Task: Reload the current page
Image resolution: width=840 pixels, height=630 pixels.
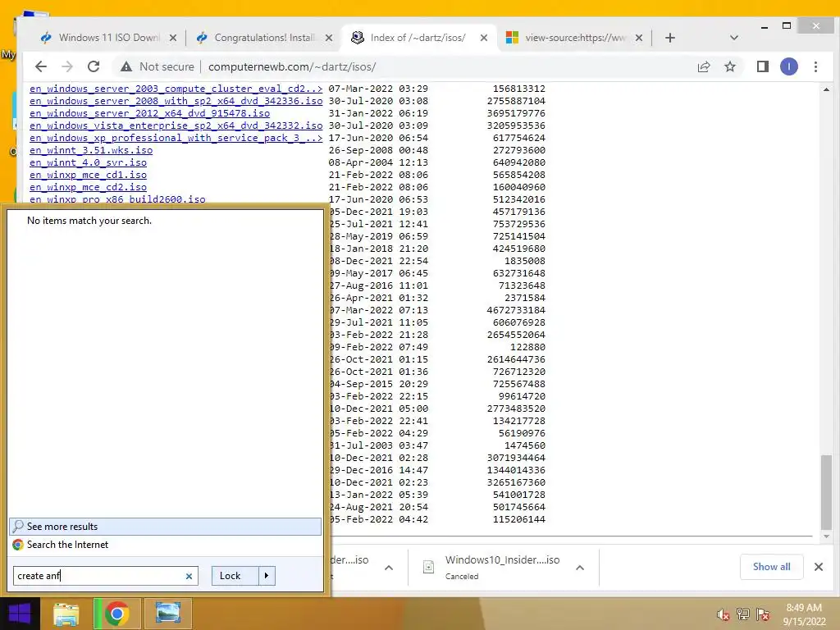Action: (x=94, y=66)
